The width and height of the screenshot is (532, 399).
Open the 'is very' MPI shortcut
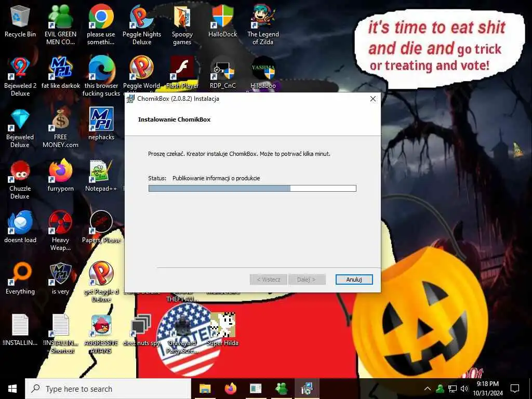click(x=60, y=278)
